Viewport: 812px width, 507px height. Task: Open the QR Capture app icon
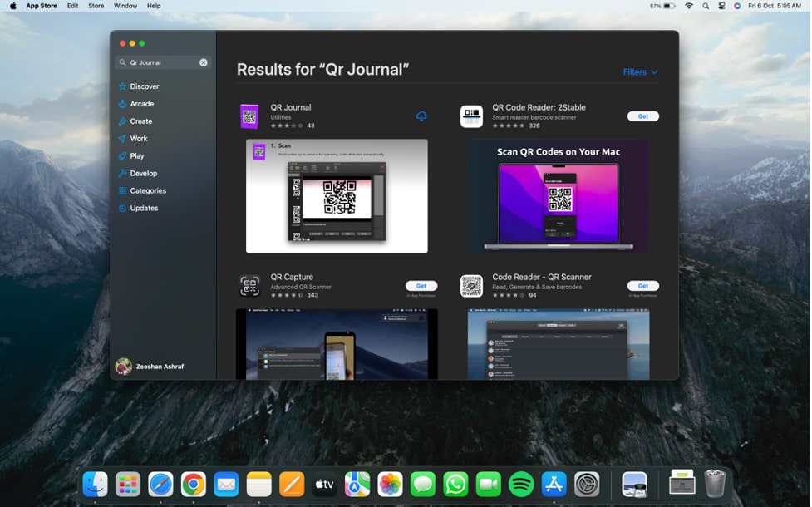249,286
